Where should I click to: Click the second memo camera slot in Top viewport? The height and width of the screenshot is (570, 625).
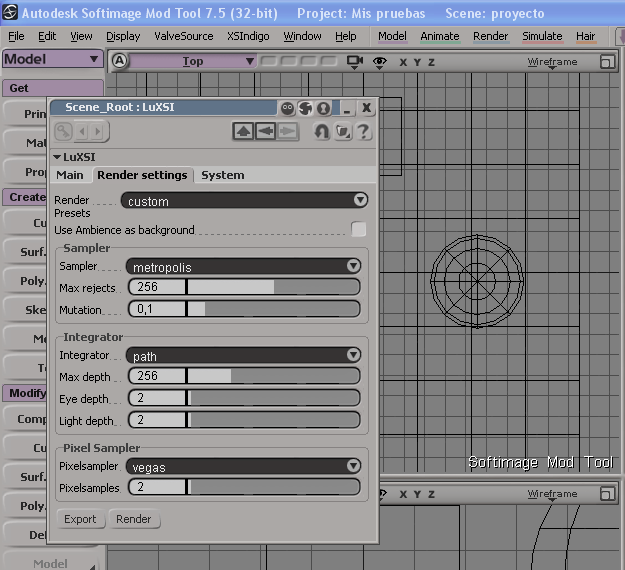(x=289, y=61)
